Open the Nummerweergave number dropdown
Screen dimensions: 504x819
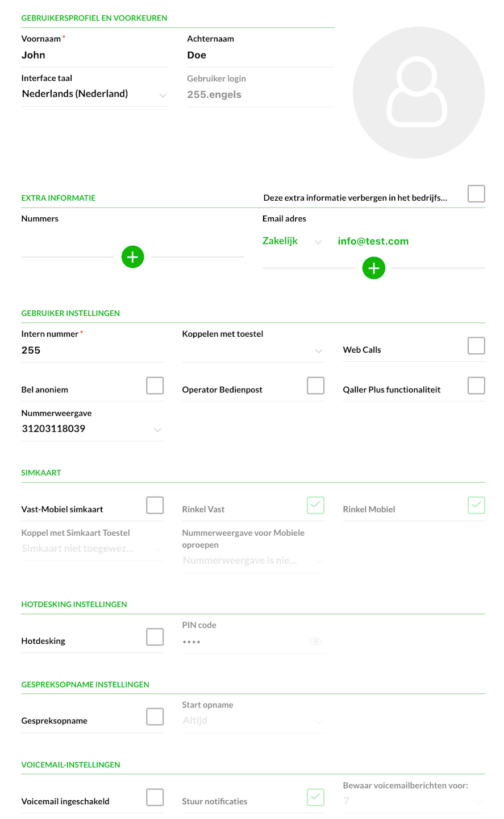point(92,429)
